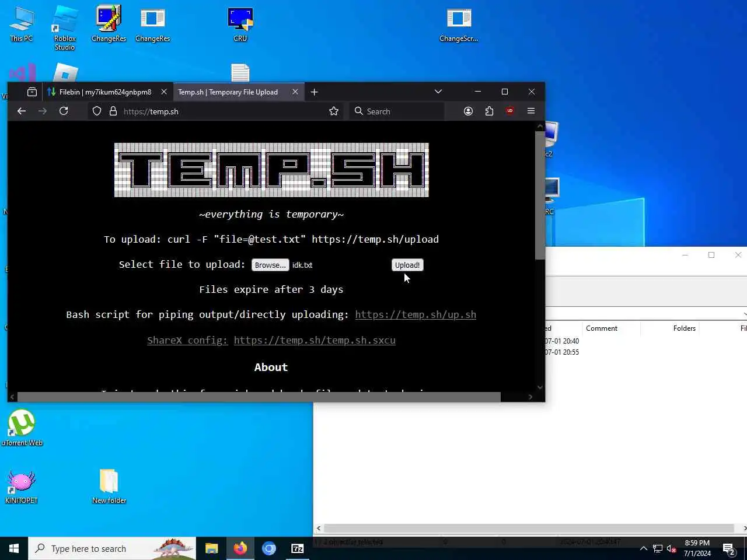
Task: Open the temp.sh/up.sh link
Action: [x=416, y=314]
